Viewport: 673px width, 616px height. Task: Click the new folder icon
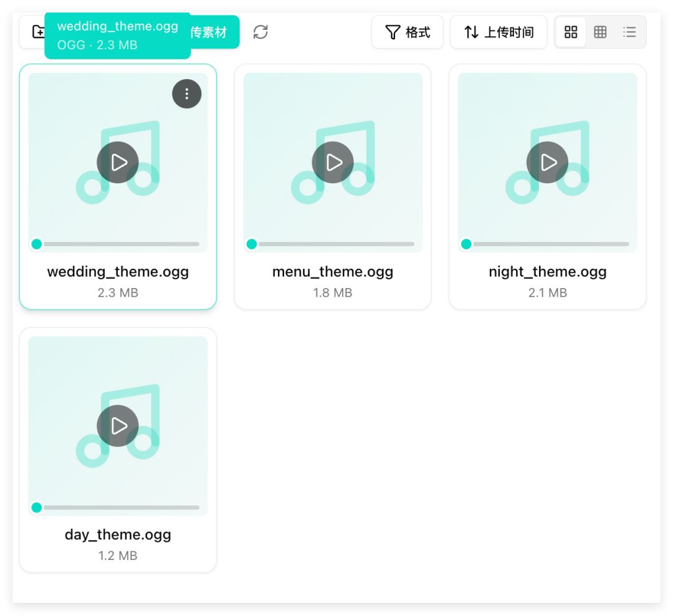[x=38, y=32]
